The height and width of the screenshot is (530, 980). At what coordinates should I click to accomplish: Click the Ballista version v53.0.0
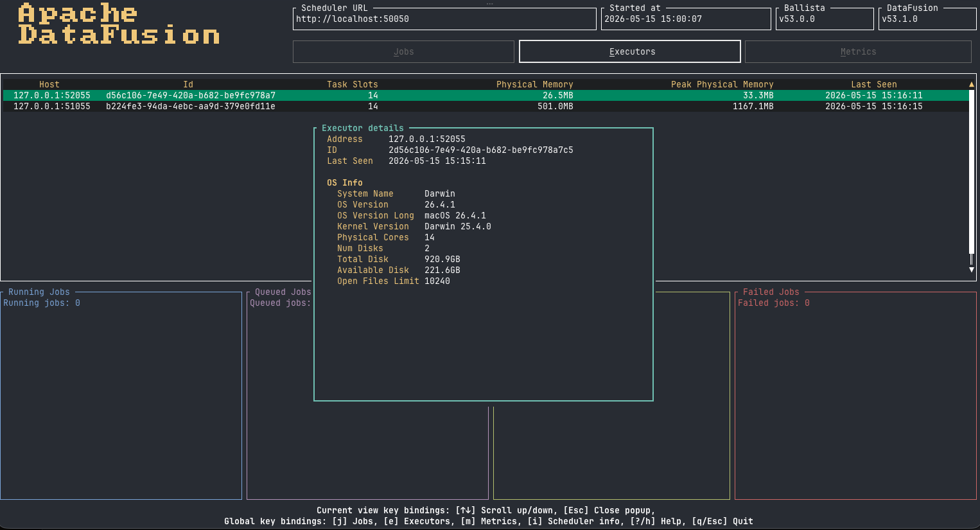pyautogui.click(x=797, y=19)
